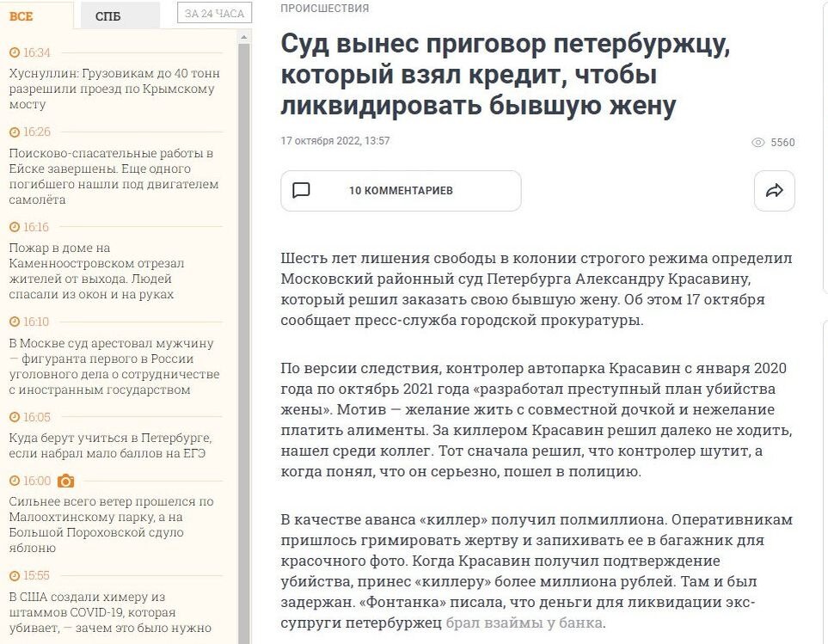Click the paragraph starting По версии следствия

[x=537, y=420]
